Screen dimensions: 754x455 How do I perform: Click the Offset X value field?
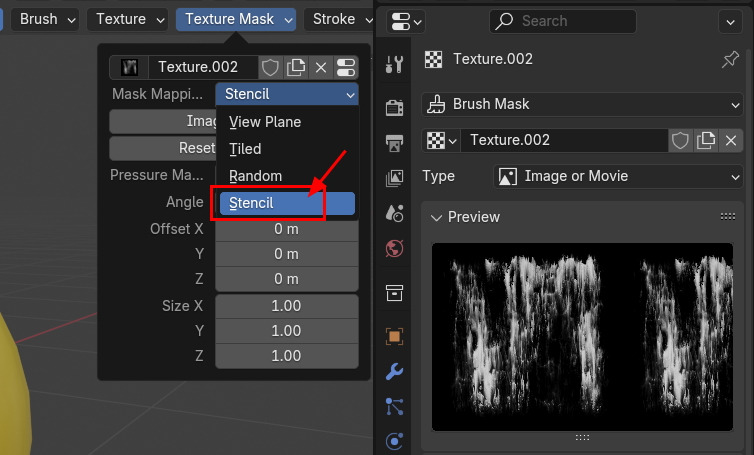[287, 229]
